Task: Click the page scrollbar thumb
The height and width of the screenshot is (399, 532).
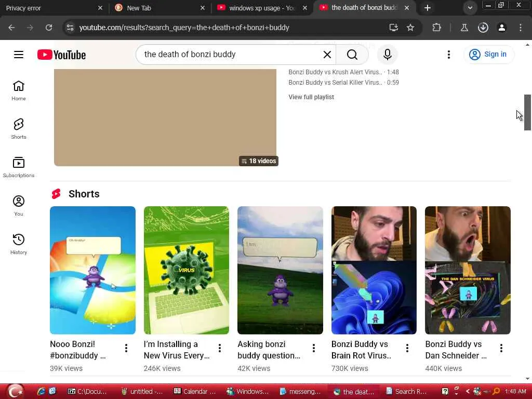Action: pyautogui.click(x=527, y=112)
